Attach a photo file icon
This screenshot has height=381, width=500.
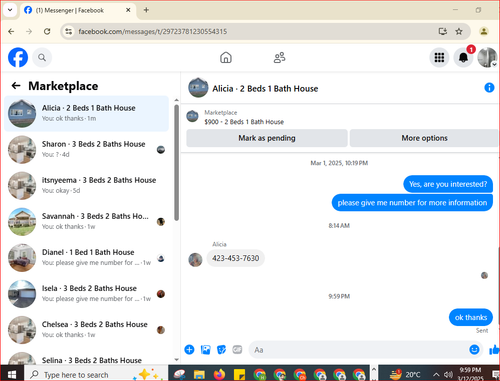coord(205,350)
